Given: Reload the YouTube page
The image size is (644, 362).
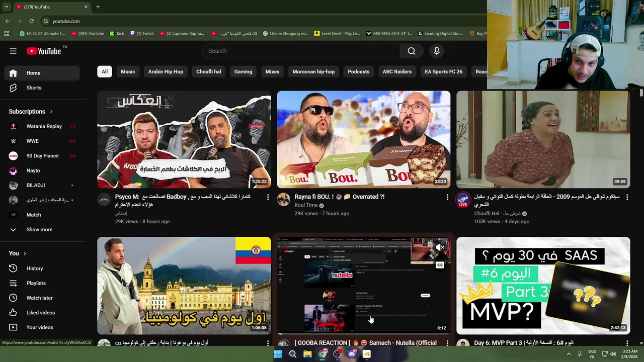Looking at the screenshot, I should (31, 21).
